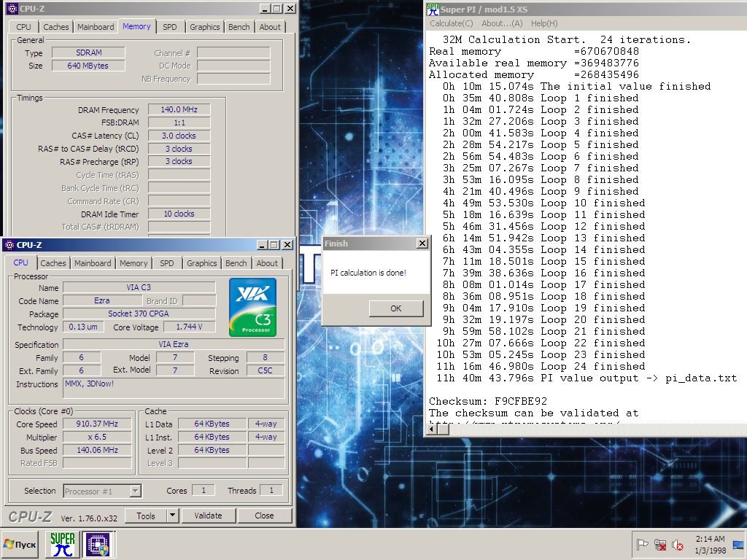Switch to Memory tab in front CPU-Z
The image size is (747, 560).
(133, 263)
